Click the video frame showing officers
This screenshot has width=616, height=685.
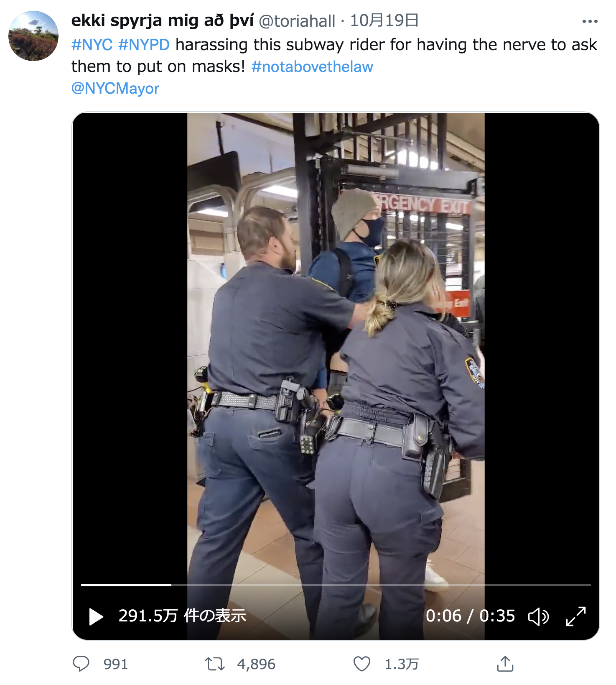(x=336, y=347)
